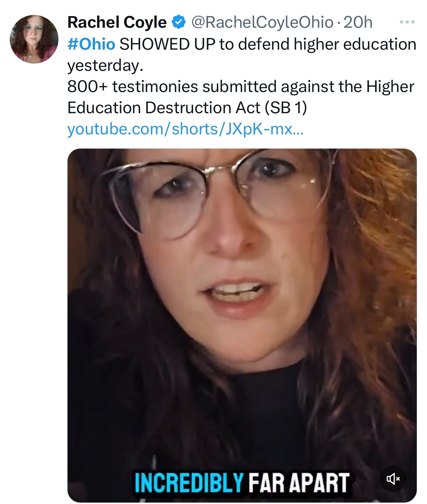Unmute the video with the speaker icon

coord(393,478)
